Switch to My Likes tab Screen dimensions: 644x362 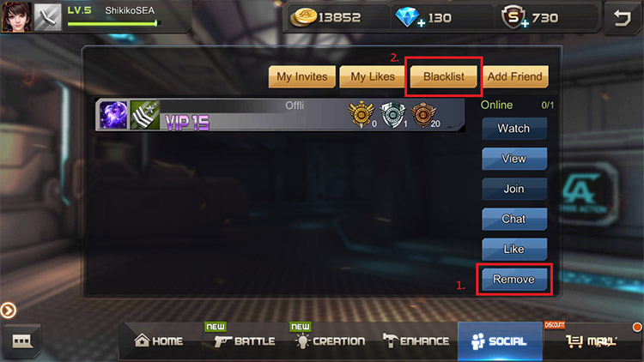[373, 76]
